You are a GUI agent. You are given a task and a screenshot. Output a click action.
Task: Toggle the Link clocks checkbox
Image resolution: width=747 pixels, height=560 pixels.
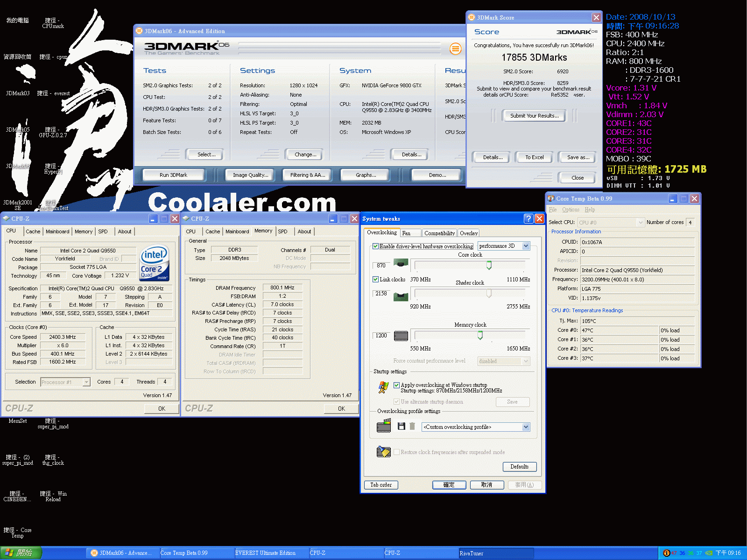375,280
